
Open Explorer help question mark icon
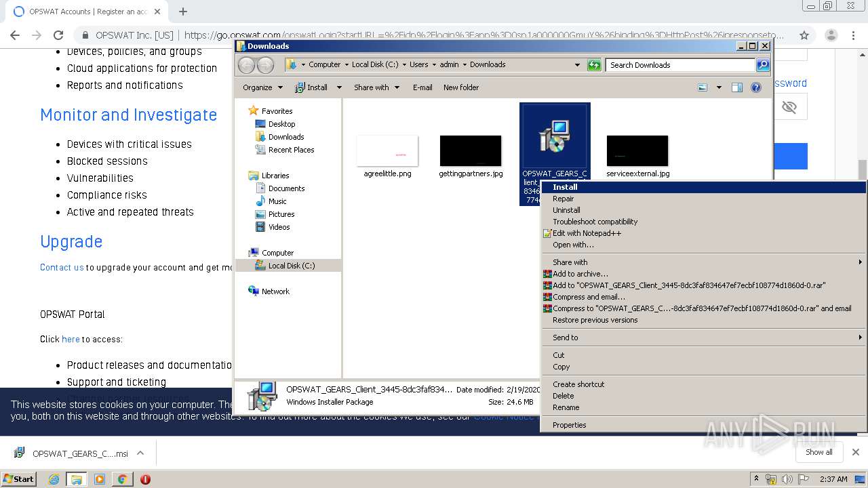756,87
